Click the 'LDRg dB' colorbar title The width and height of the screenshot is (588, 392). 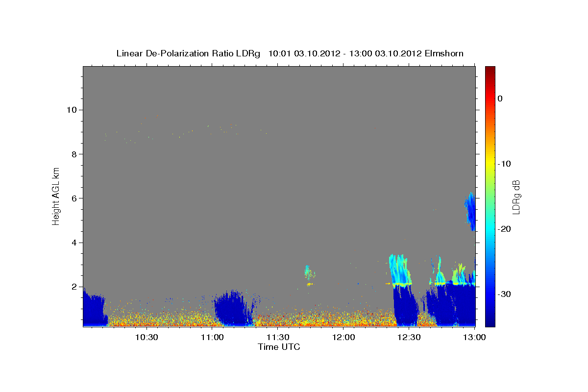(x=516, y=196)
